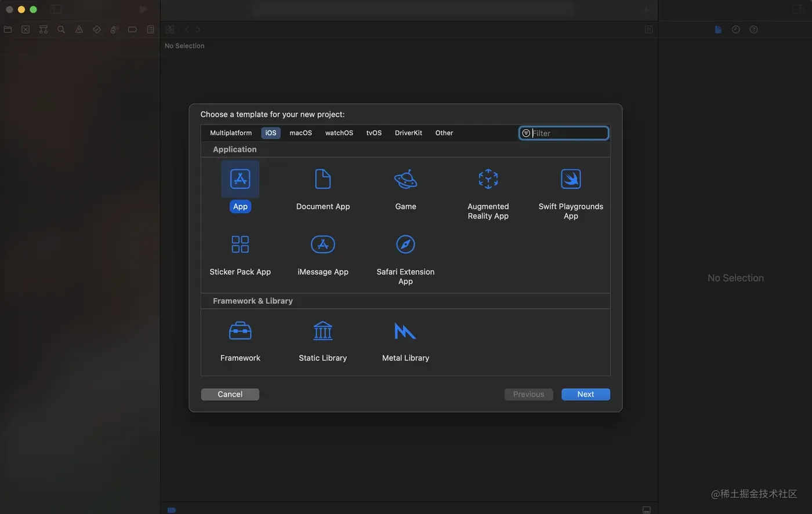Show the Issue navigator warning icon
Screen dimensions: 812x514
point(79,30)
